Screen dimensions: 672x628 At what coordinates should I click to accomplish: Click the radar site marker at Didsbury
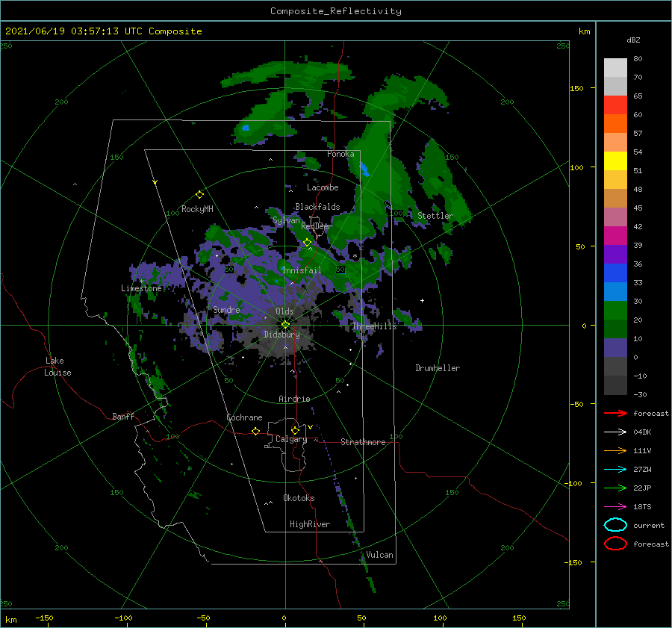(x=285, y=325)
